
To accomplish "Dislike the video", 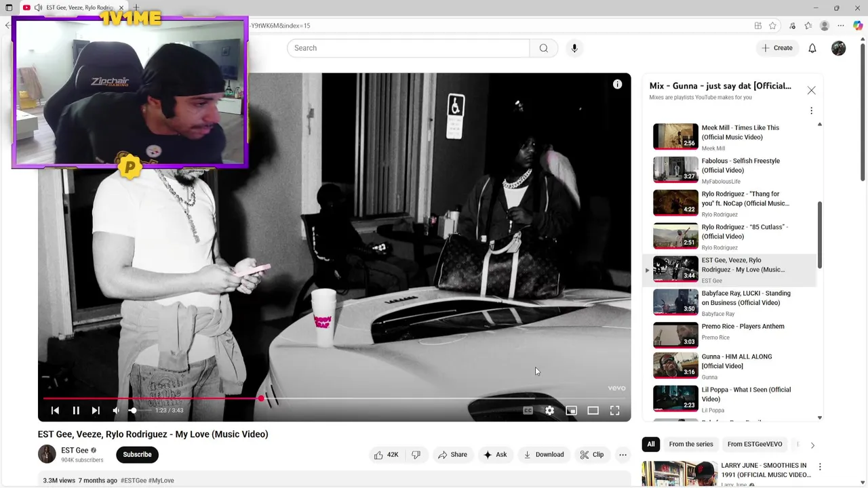I will tap(416, 455).
